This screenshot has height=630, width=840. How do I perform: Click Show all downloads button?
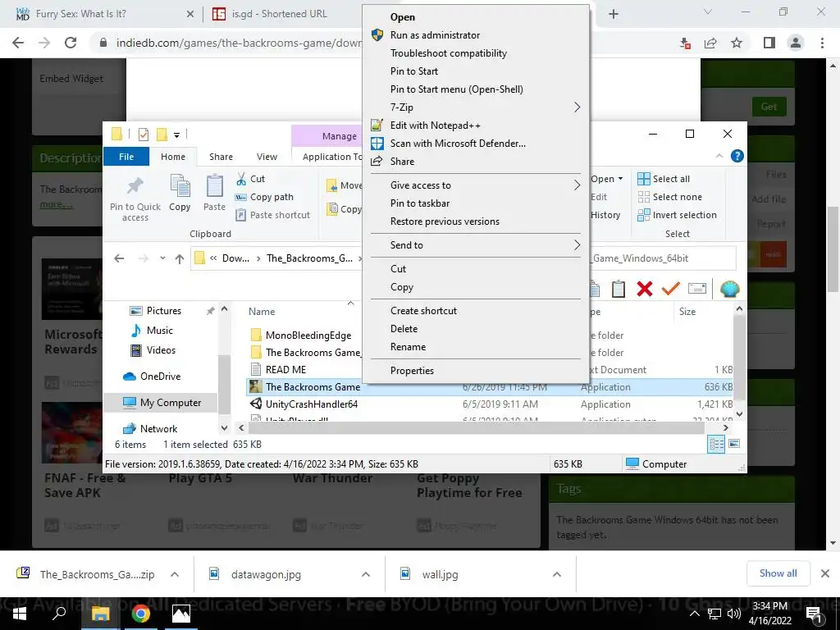pyautogui.click(x=778, y=573)
